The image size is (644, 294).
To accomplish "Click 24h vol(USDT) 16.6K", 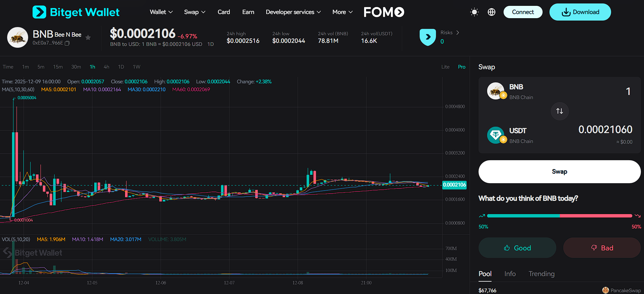I will pos(369,41).
